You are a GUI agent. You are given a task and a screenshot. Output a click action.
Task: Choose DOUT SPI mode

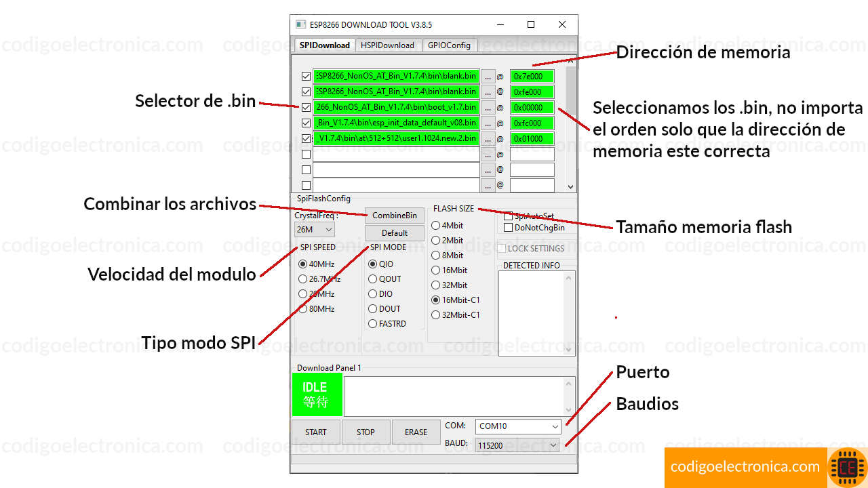[372, 309]
